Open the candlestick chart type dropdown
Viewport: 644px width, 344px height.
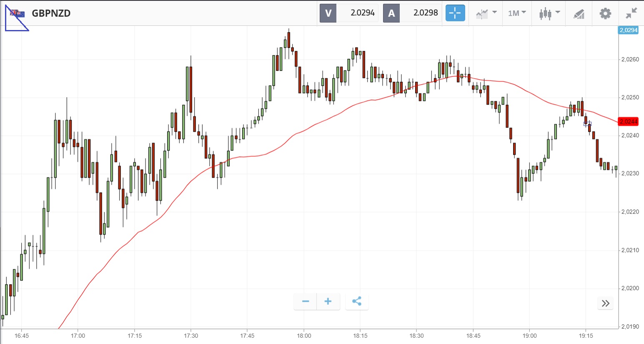click(549, 13)
